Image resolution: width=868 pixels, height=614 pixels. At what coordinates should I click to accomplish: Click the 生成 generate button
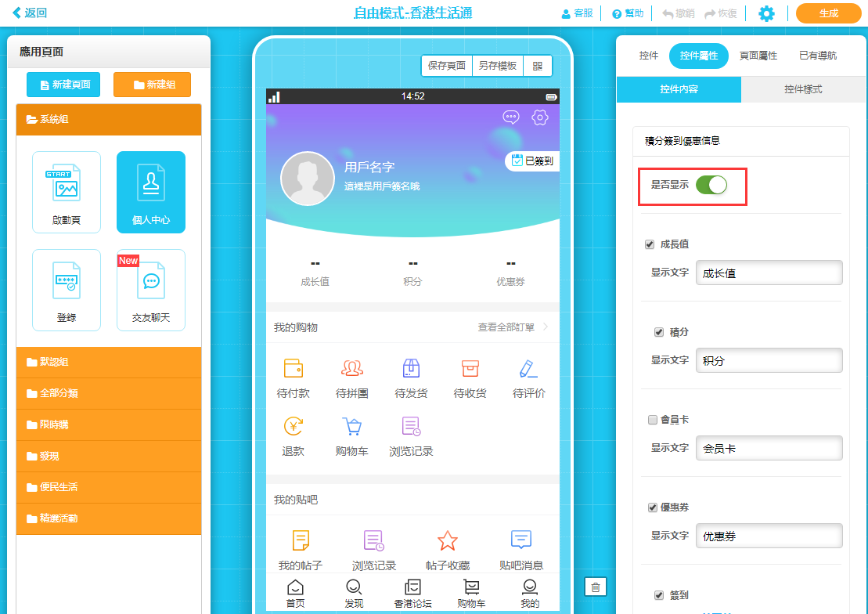828,13
